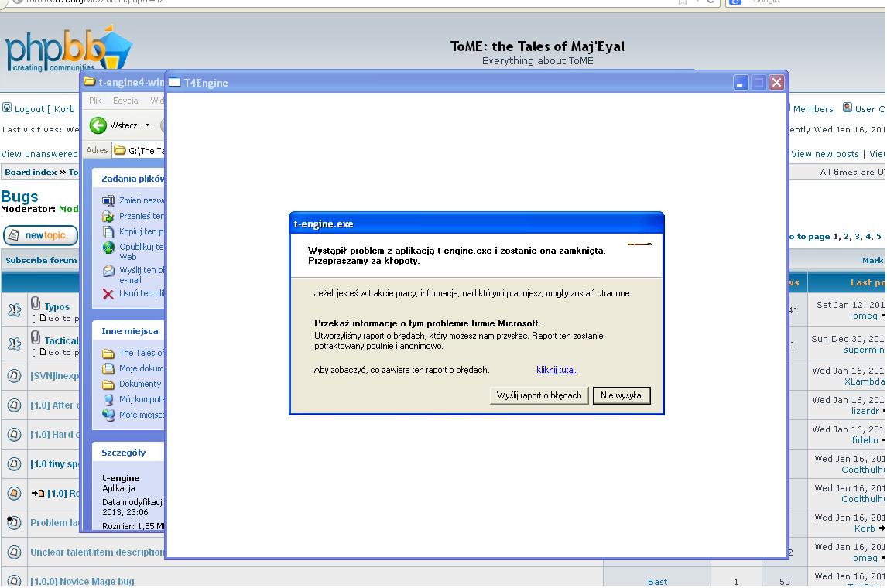Click the topic icon beside [1.0] After topic
The image size is (887, 588).
(14, 405)
